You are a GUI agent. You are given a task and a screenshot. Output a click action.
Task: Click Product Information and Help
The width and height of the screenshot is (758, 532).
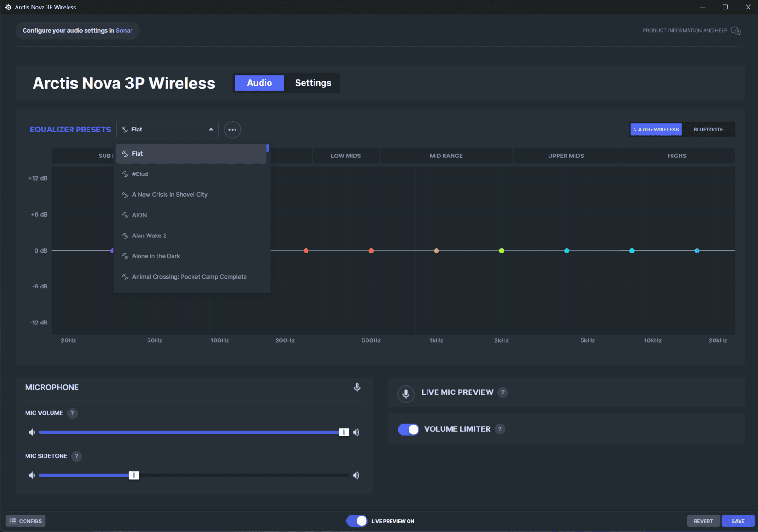[x=685, y=31]
